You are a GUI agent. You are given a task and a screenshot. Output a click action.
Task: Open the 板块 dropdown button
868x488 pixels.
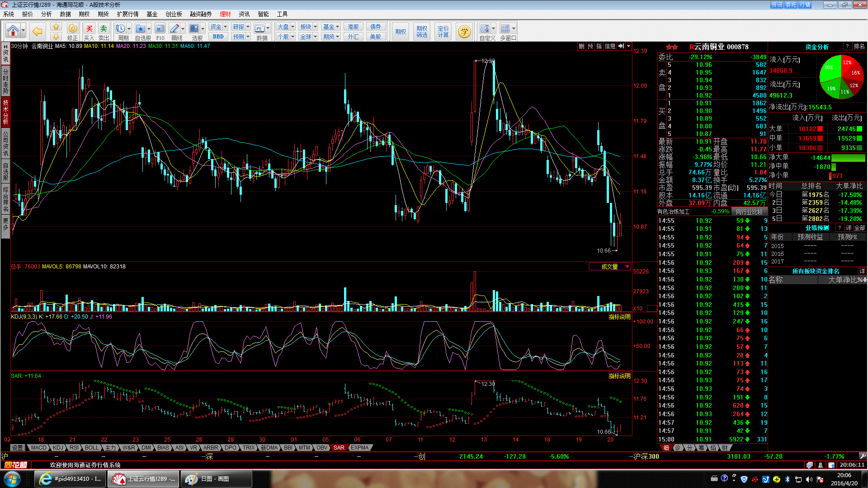(x=309, y=27)
